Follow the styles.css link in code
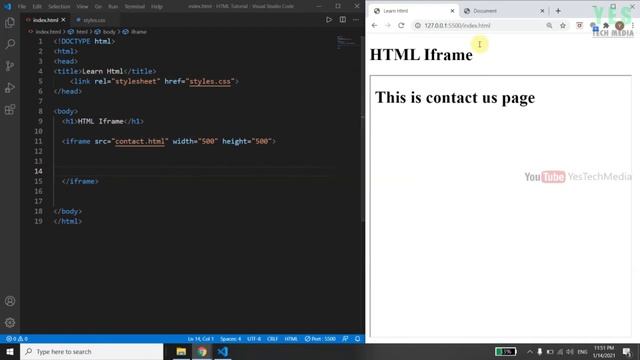The height and width of the screenshot is (360, 640). point(210,81)
